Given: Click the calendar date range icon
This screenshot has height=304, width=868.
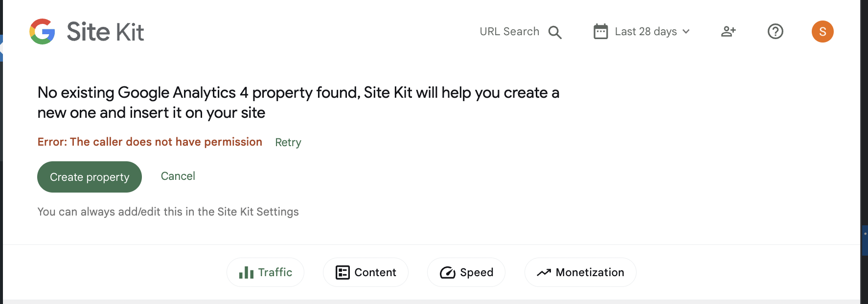Looking at the screenshot, I should click(x=600, y=31).
